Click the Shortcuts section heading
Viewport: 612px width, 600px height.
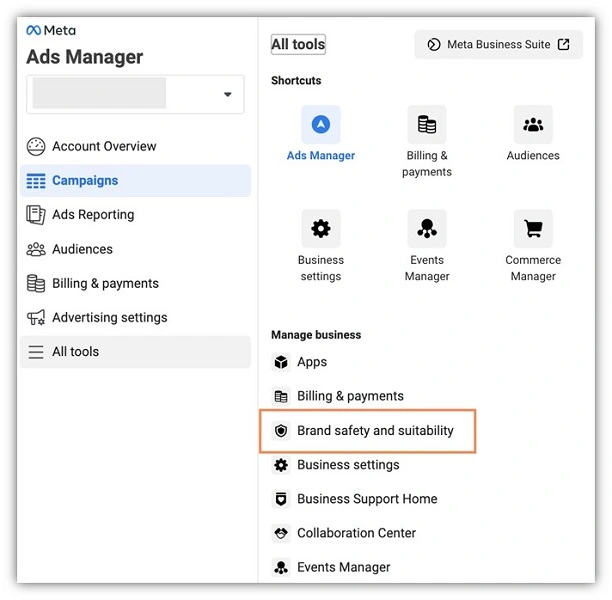point(296,81)
